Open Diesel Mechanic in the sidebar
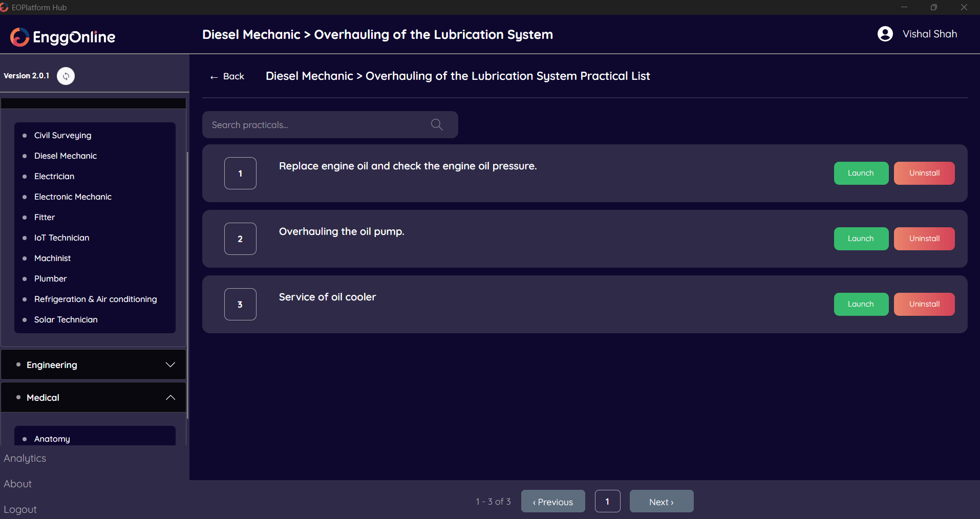The height and width of the screenshot is (519, 980). 66,156
